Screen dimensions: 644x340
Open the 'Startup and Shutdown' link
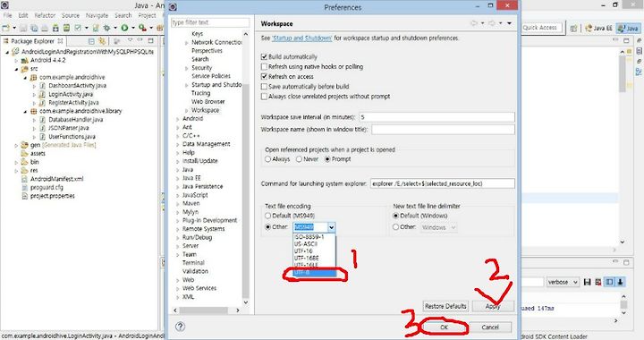(x=301, y=38)
